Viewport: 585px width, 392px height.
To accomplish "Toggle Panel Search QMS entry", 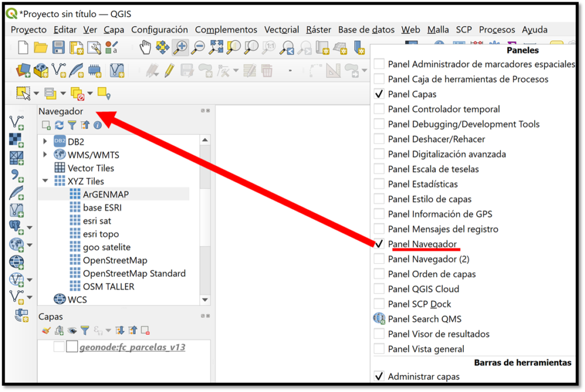I will (x=424, y=319).
